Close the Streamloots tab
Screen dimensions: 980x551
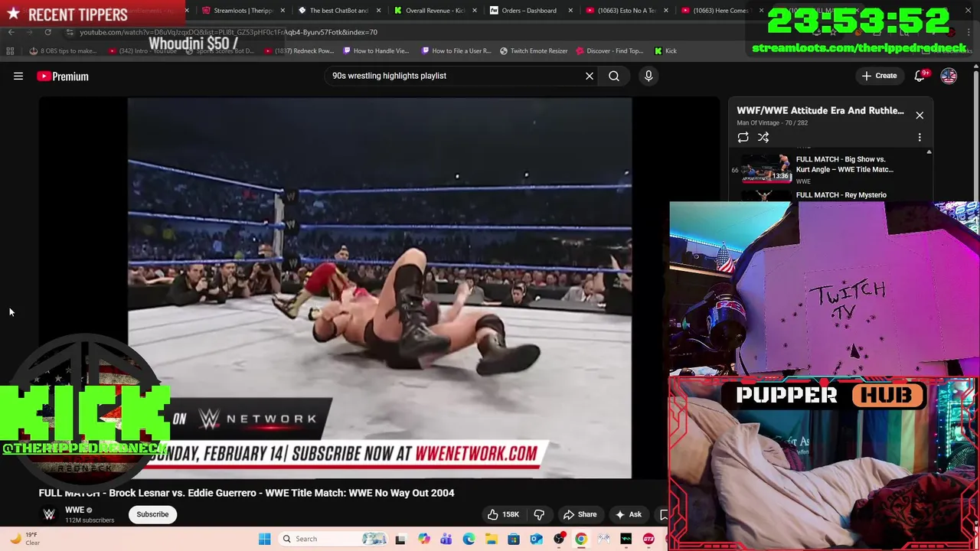pyautogui.click(x=283, y=11)
